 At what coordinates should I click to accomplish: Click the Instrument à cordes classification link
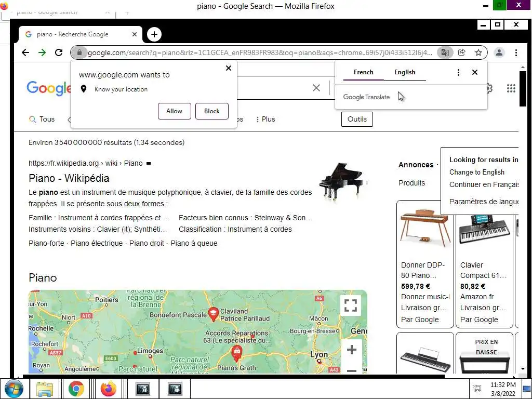(x=260, y=229)
